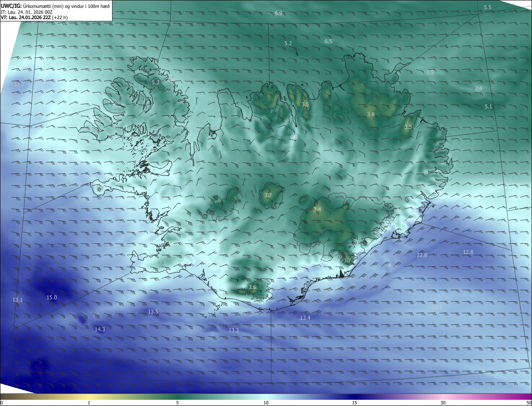This screenshot has width=532, height=406.
Task: Click the 3.8 value label
Action: tap(371, 114)
